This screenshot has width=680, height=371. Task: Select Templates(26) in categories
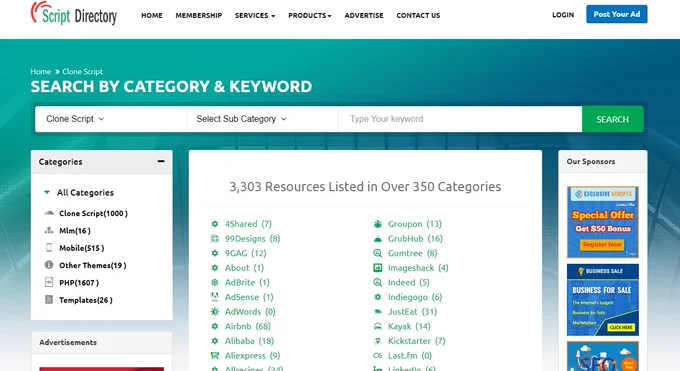(x=85, y=300)
